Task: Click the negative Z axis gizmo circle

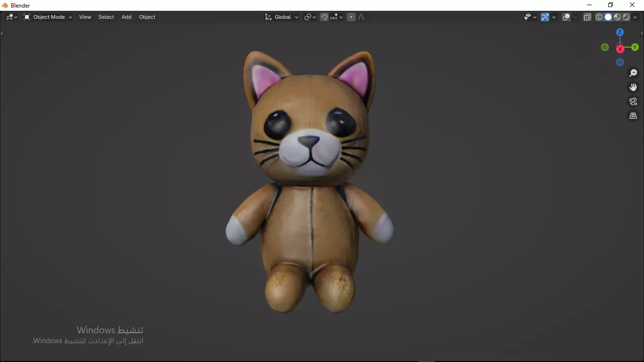Action: tap(620, 62)
